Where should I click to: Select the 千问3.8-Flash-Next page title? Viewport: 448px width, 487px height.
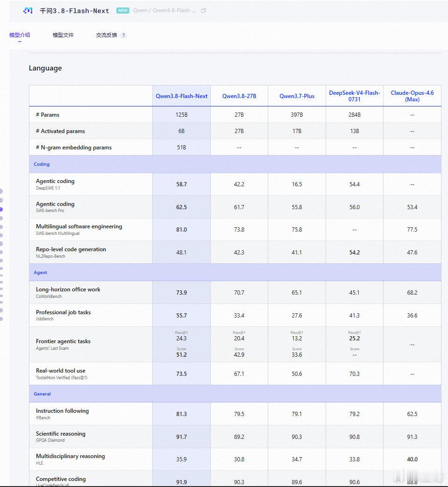[75, 11]
